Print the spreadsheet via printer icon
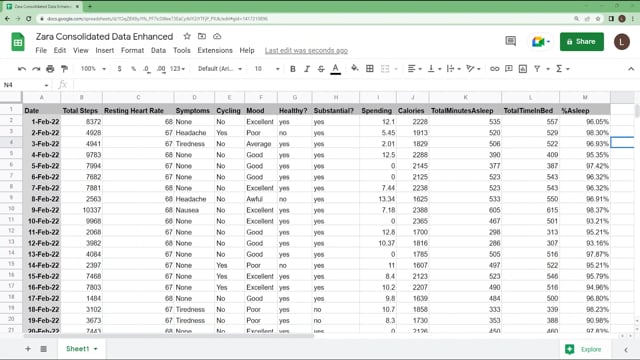640x360 pixels. pos(50,69)
